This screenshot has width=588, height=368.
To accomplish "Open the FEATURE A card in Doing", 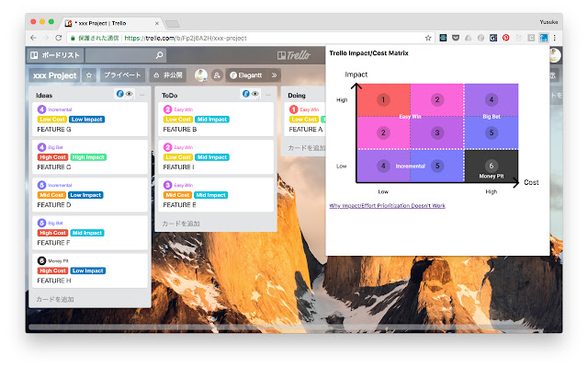I will click(305, 119).
